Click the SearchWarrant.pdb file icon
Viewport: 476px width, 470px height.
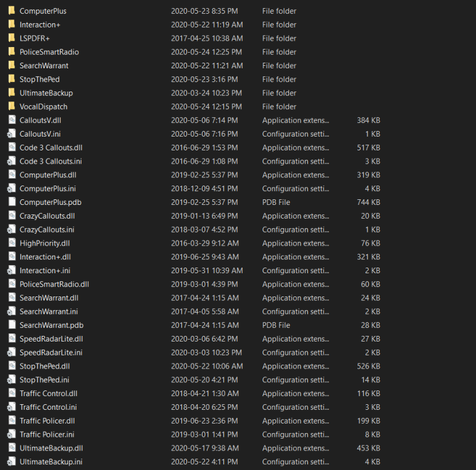[x=12, y=325]
